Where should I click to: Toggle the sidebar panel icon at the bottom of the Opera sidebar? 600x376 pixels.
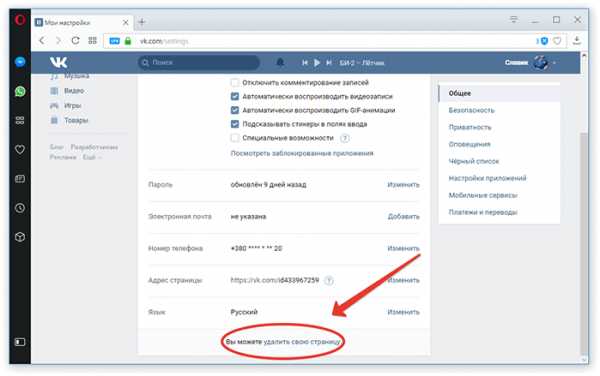[x=20, y=342]
